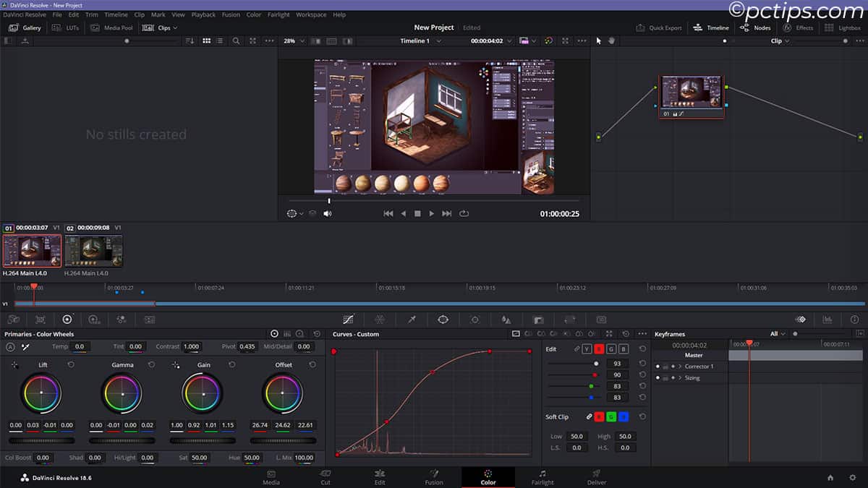Select the green channel in Curves Edit

(x=612, y=348)
